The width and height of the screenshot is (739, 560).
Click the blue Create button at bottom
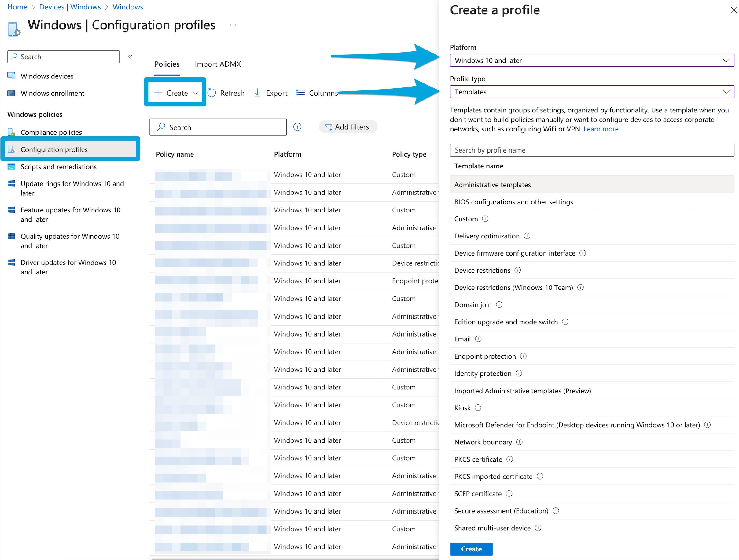click(471, 549)
